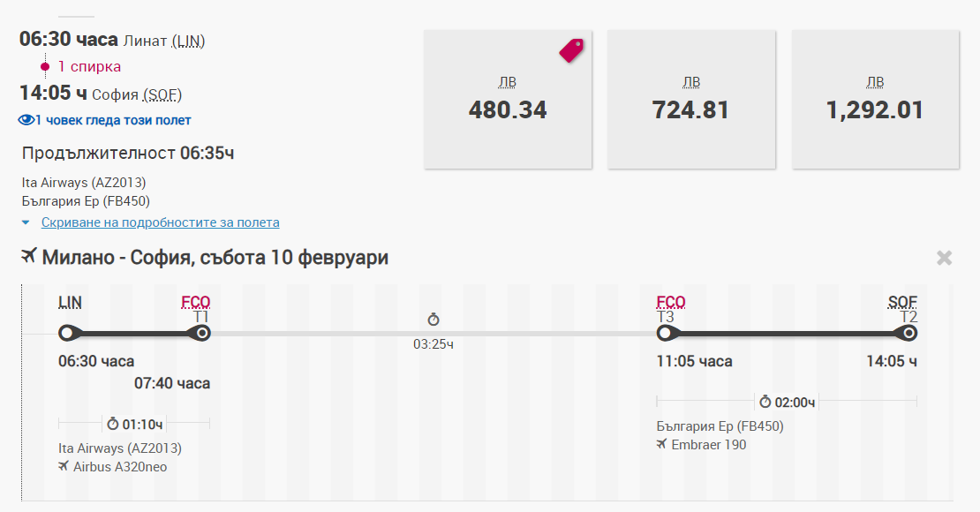
Task: Select the 480.34 лв fare option
Action: (508, 99)
